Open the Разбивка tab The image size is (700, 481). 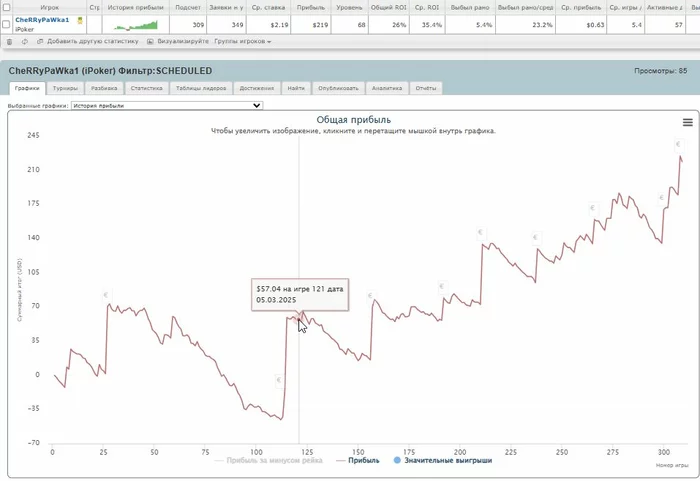coord(104,88)
